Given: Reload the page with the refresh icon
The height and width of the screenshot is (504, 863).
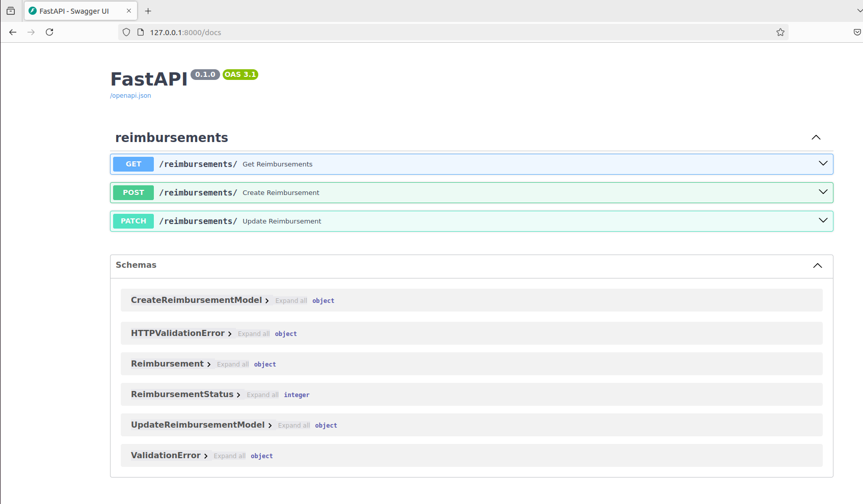Looking at the screenshot, I should 49,32.
